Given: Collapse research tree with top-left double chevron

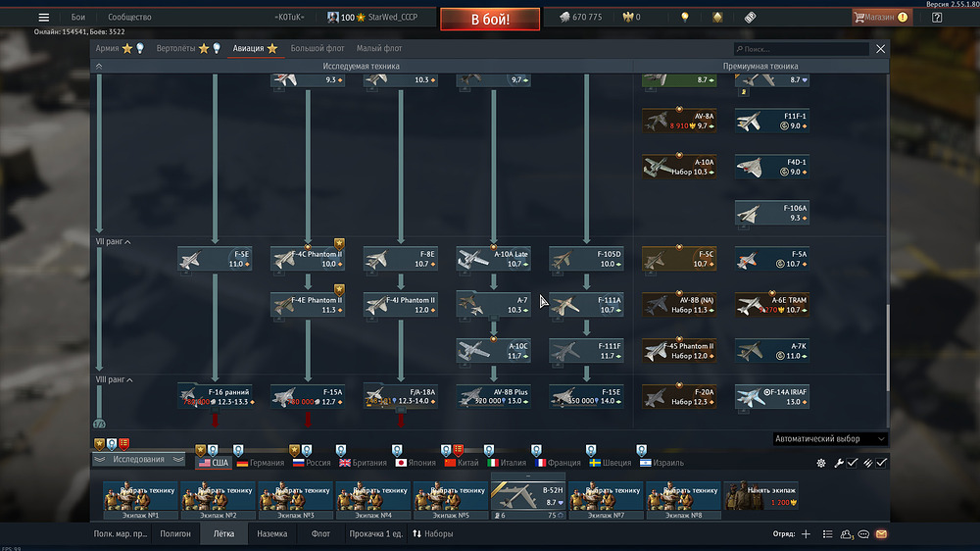Looking at the screenshot, I should click(99, 66).
